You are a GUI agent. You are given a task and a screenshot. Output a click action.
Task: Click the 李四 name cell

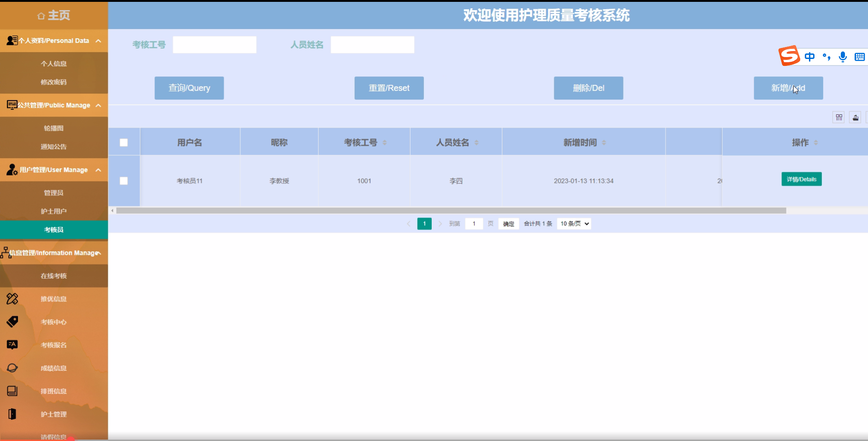tap(456, 181)
